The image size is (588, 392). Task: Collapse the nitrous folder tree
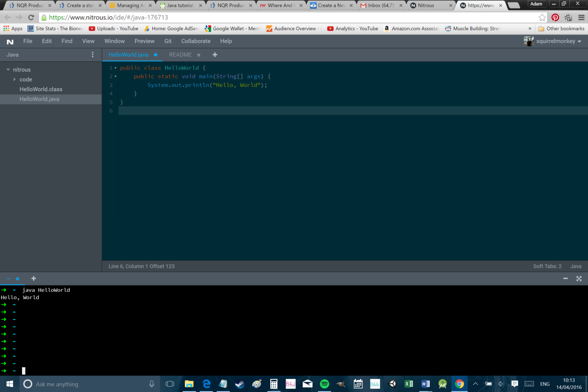point(8,70)
